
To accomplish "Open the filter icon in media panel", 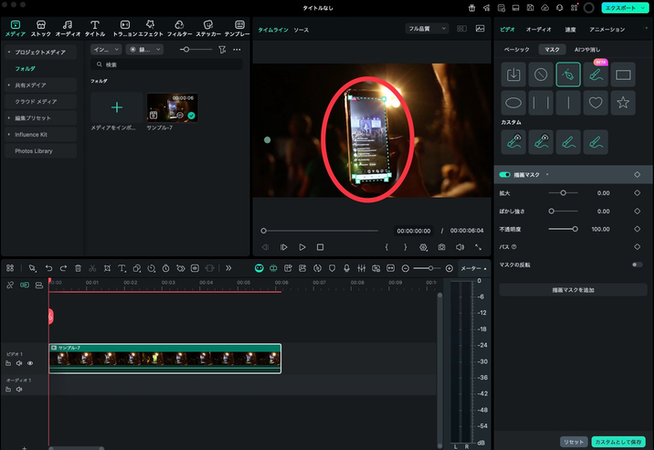I will click(x=222, y=50).
